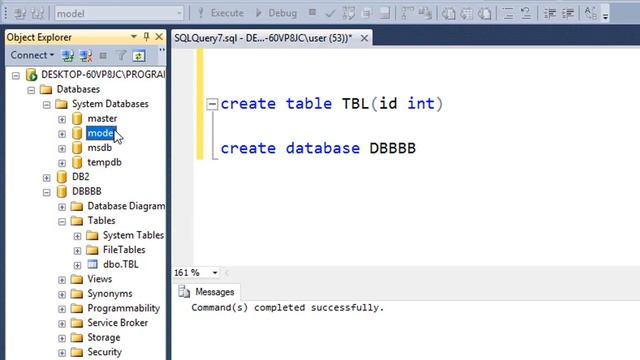This screenshot has width=640, height=360.
Task: Select the msdb database item
Action: pyautogui.click(x=100, y=147)
